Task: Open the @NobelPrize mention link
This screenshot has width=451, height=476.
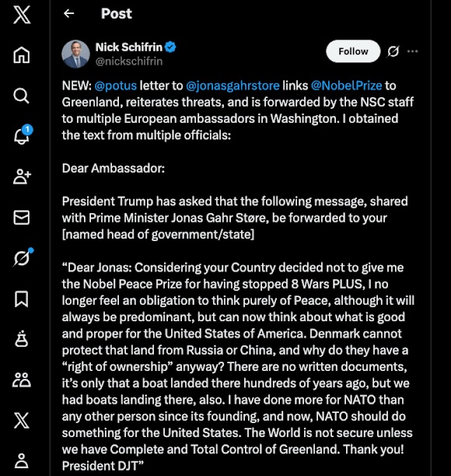Action: 346,86
